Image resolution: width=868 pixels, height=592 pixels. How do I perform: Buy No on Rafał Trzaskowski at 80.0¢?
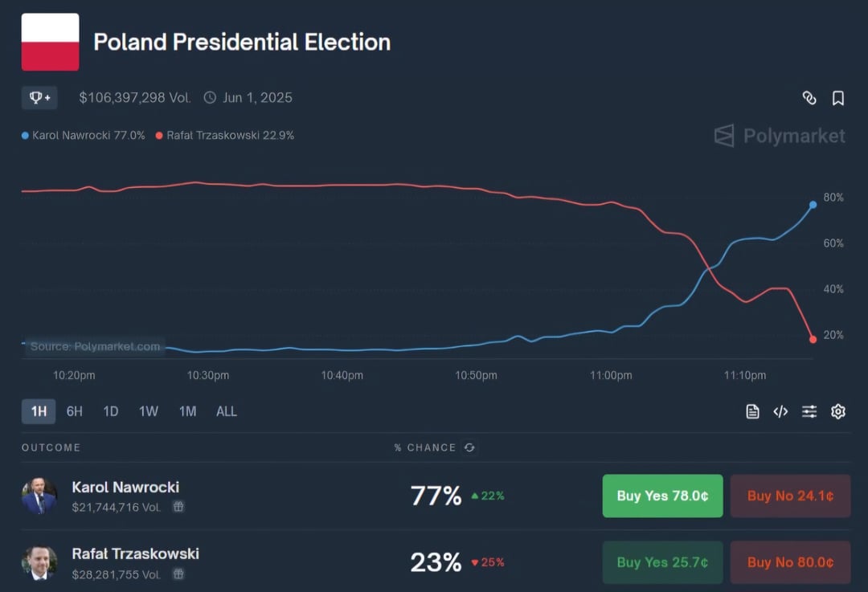coord(790,562)
